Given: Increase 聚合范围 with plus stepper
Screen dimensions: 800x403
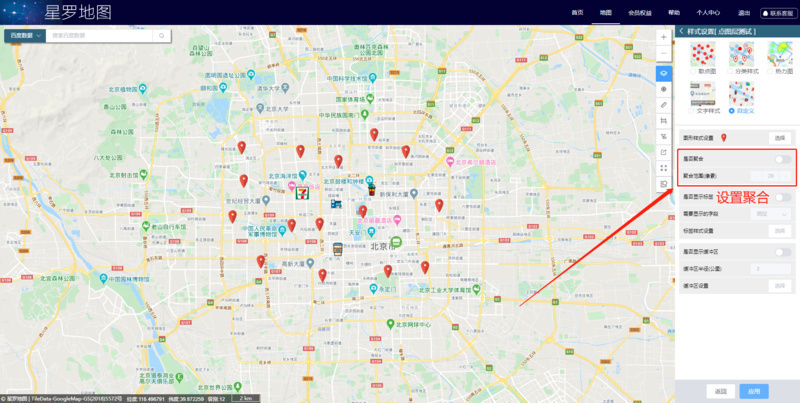Looking at the screenshot, I should [x=786, y=176].
